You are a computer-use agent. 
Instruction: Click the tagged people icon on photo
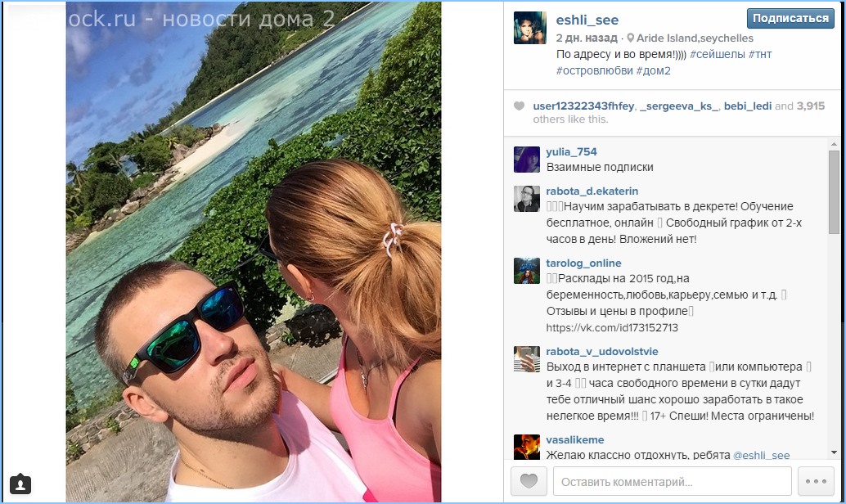pos(20,484)
